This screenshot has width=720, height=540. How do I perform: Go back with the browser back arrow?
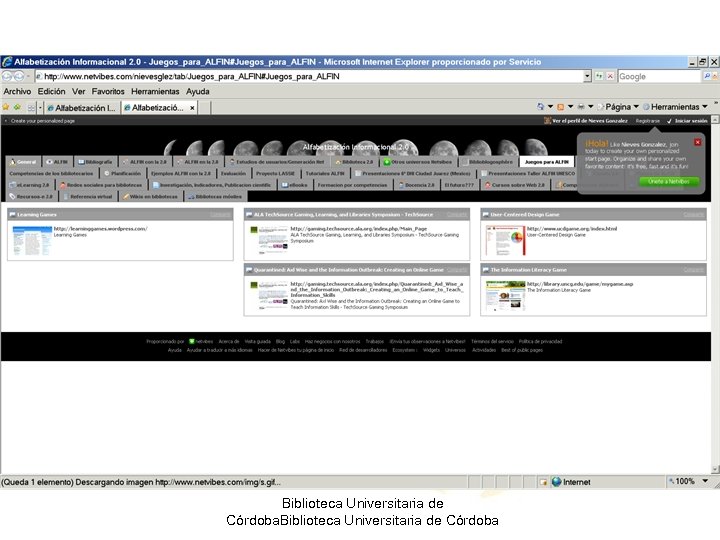(x=7, y=76)
